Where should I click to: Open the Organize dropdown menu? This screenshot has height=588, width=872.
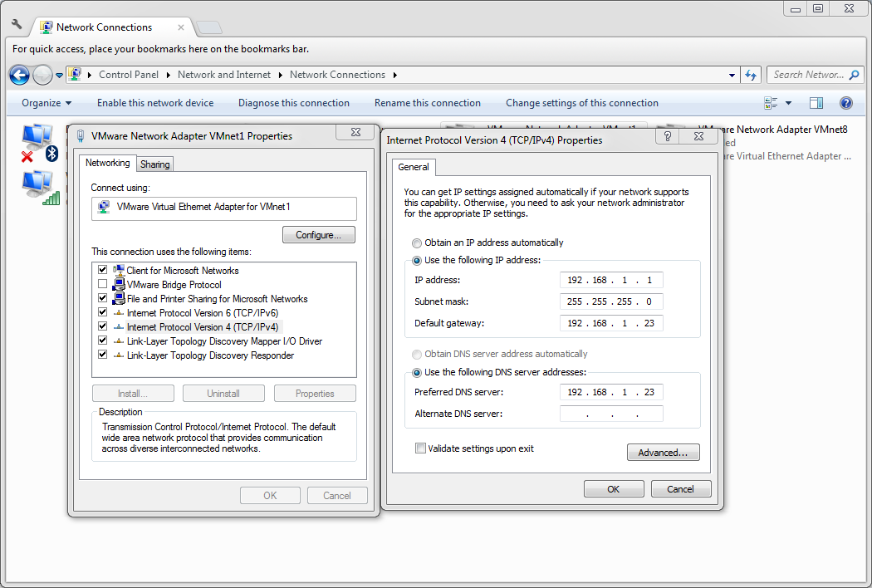[x=47, y=103]
